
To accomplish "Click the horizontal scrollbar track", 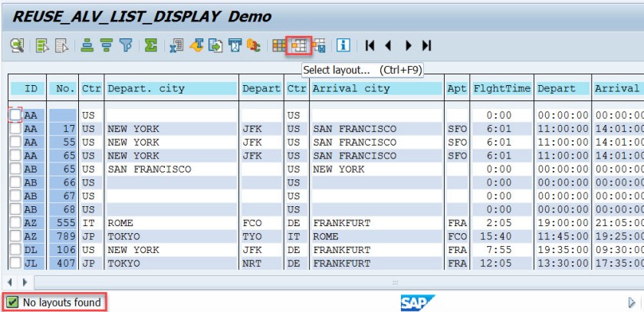I will (339, 282).
